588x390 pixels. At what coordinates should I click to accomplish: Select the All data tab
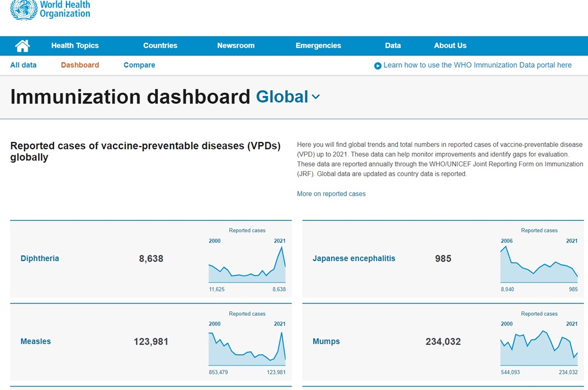click(x=23, y=65)
